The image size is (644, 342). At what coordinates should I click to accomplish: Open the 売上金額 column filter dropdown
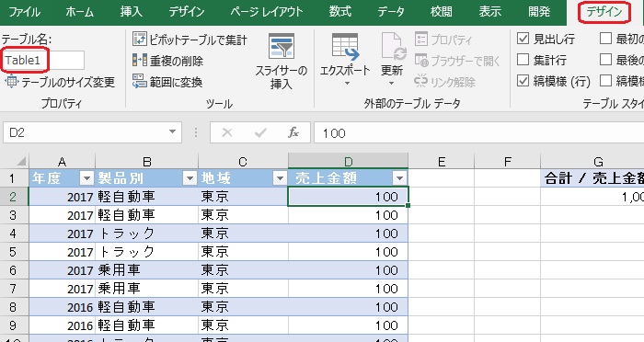coord(399,178)
